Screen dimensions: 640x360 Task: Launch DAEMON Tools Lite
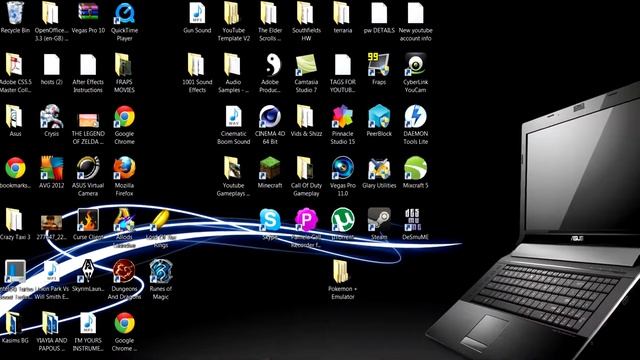[x=415, y=117]
